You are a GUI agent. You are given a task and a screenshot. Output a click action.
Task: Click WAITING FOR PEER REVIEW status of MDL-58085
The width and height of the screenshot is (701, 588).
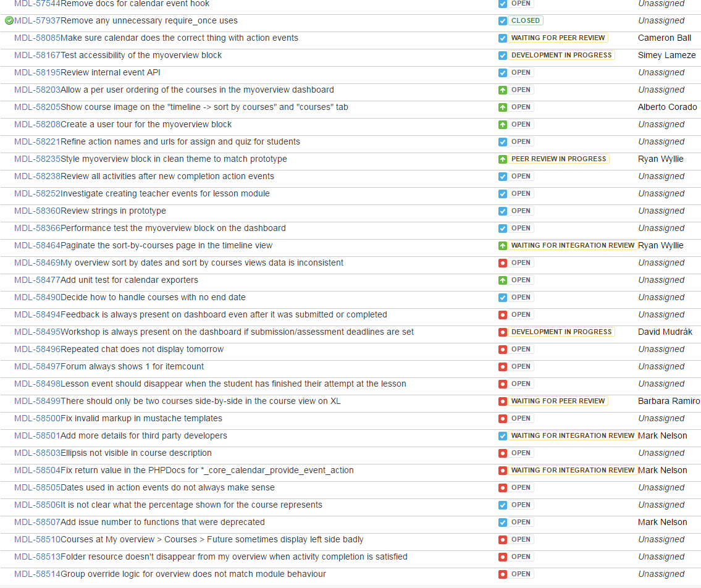[x=558, y=38]
